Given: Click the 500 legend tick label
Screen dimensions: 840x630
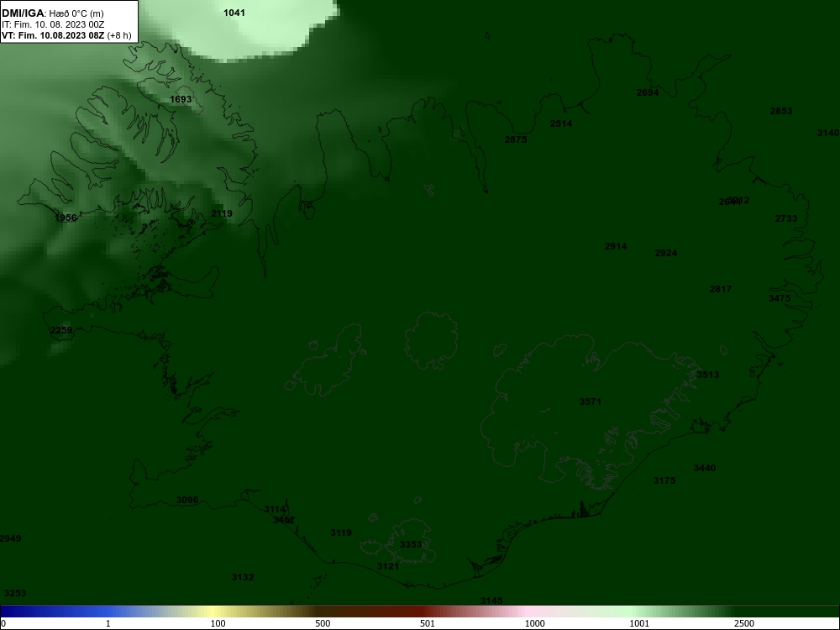Looking at the screenshot, I should (323, 623).
